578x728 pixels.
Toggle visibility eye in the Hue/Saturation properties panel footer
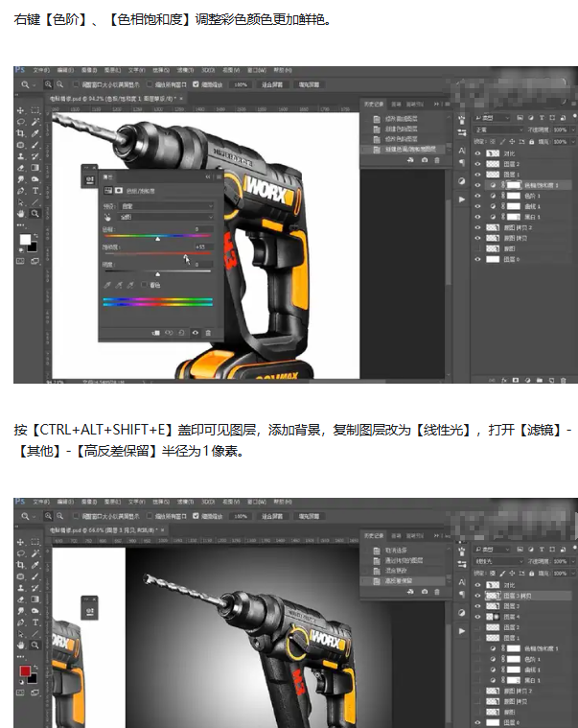click(196, 333)
